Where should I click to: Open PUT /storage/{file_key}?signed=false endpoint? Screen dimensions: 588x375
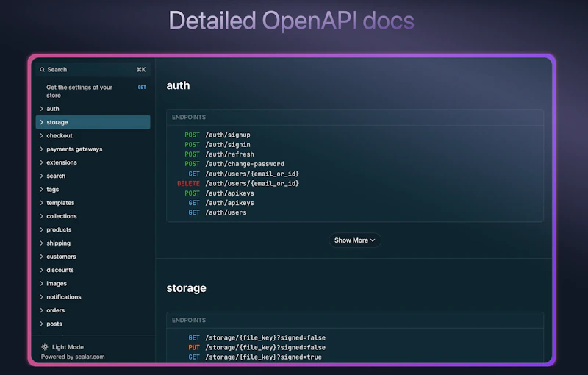coord(257,348)
